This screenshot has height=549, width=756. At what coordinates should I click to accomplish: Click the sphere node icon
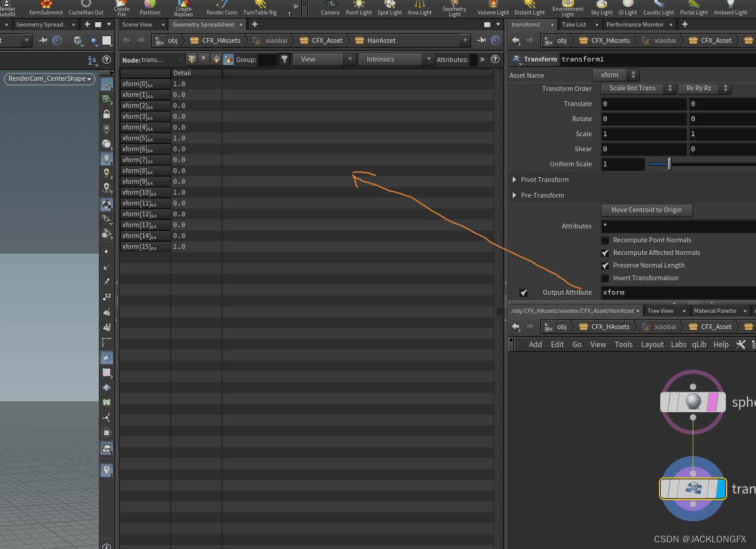tap(693, 402)
